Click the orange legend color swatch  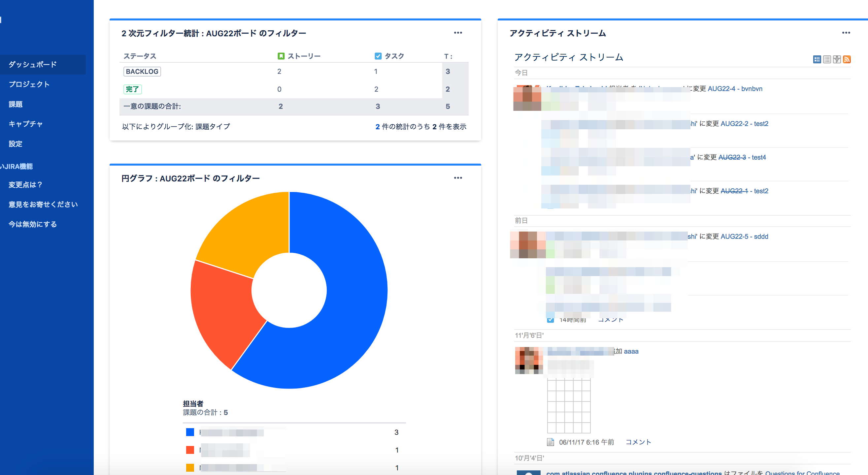190,468
